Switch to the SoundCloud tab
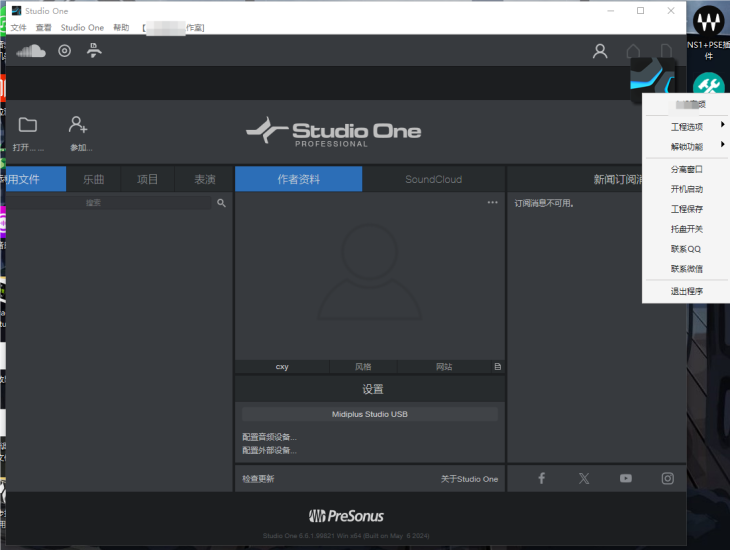The height and width of the screenshot is (550, 730). [433, 179]
